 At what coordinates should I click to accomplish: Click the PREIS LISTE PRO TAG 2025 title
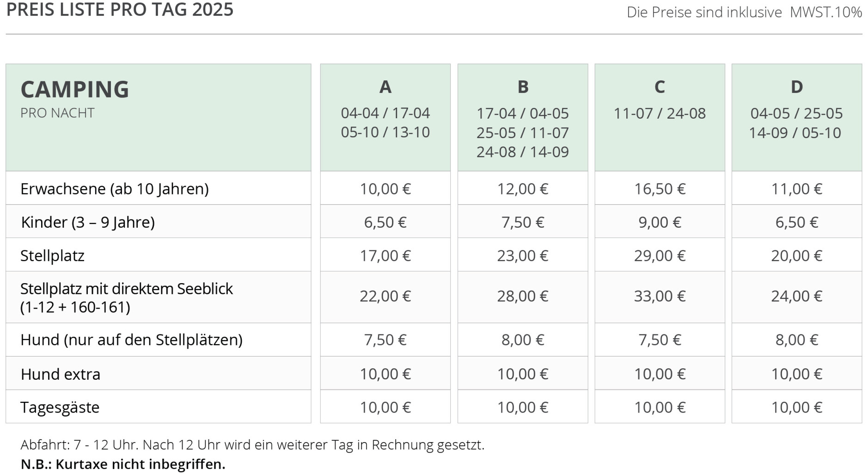point(120,9)
